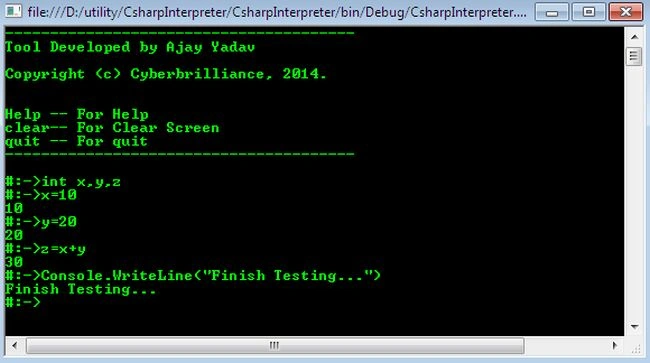The height and width of the screenshot is (363, 650).
Task: Click the window resize grip corner
Action: 635,349
